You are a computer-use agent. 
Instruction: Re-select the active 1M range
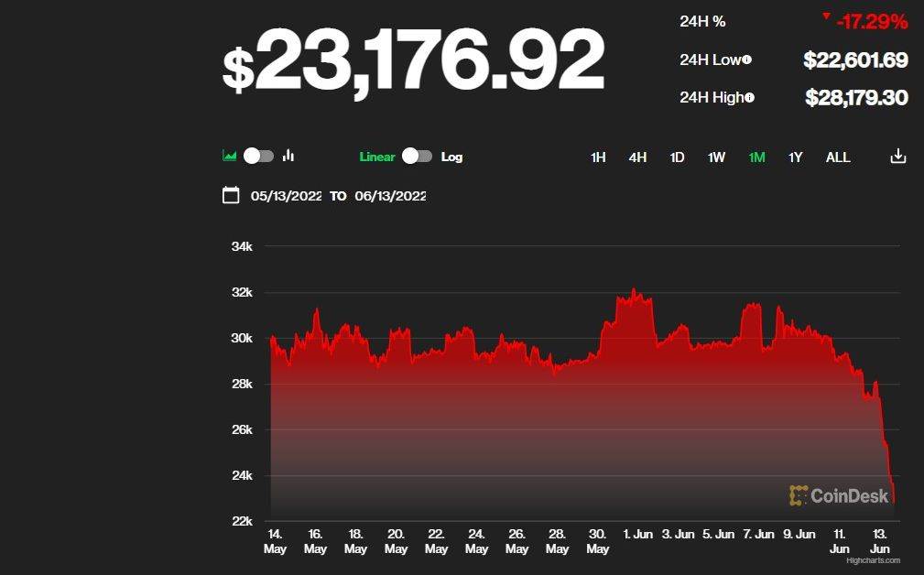pos(756,157)
